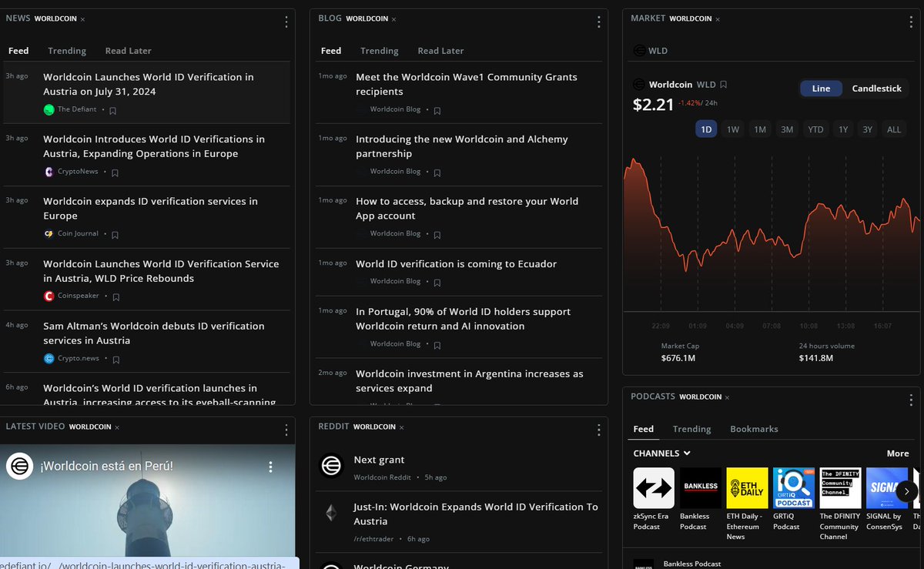924x569 pixels.
Task: Play the ¡Worldcoin está en Perú! video
Action: (148, 508)
